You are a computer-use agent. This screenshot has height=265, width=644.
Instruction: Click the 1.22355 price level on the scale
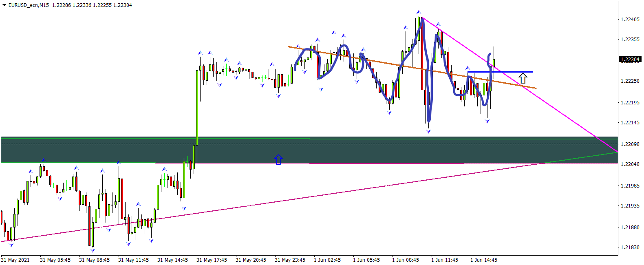pos(630,39)
